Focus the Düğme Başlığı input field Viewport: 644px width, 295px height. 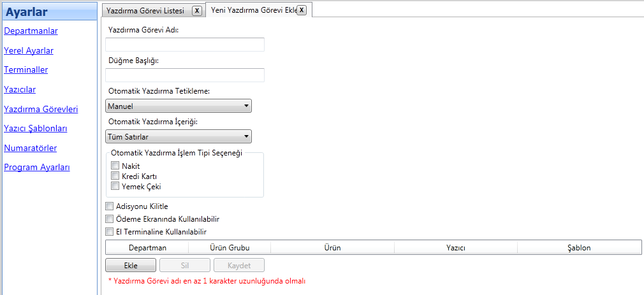185,75
